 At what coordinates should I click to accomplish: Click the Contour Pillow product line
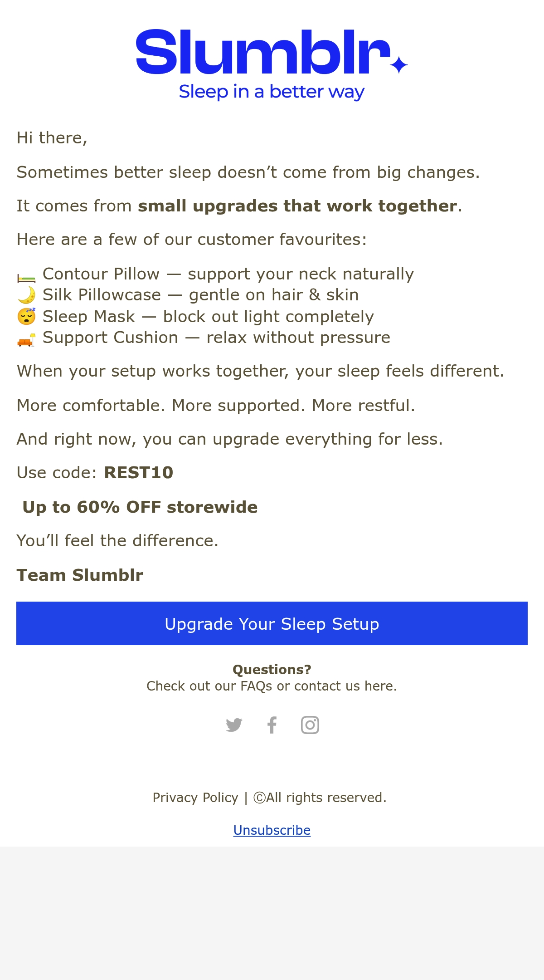click(x=216, y=274)
